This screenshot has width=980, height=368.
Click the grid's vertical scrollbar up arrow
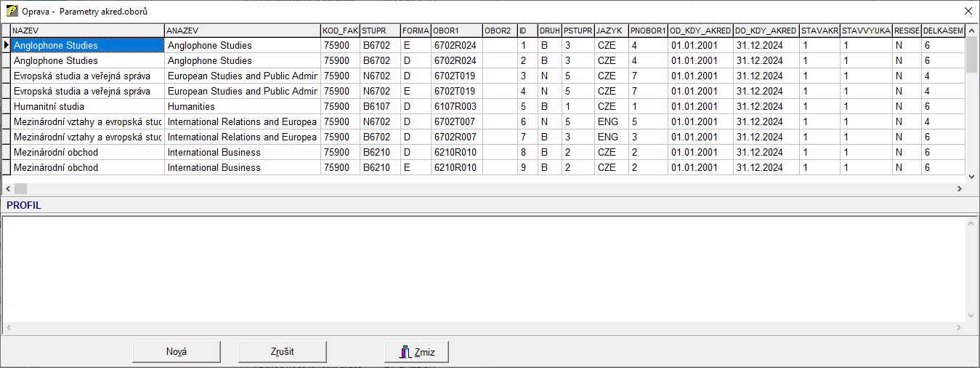point(972,31)
